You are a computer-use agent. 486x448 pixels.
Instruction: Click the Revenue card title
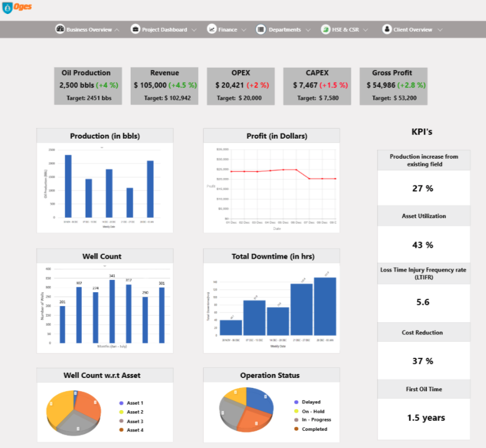pos(165,73)
